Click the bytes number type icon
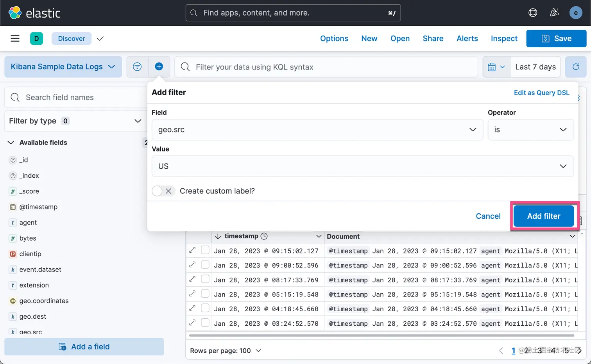The image size is (591, 364). click(13, 238)
